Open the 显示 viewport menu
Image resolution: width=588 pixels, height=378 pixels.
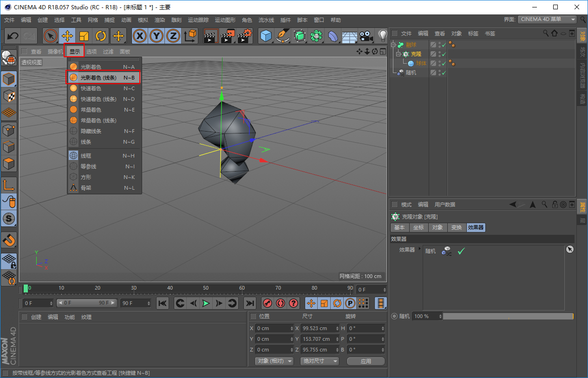(75, 51)
